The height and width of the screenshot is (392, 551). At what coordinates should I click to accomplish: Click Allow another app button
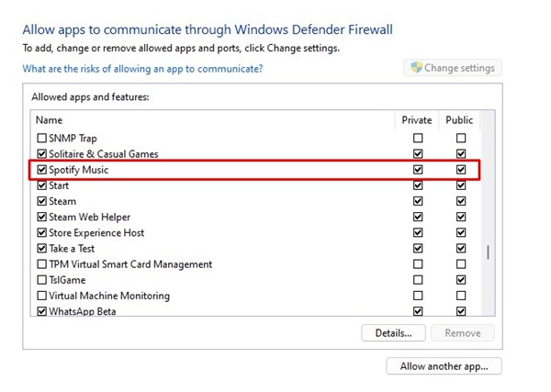coord(444,366)
